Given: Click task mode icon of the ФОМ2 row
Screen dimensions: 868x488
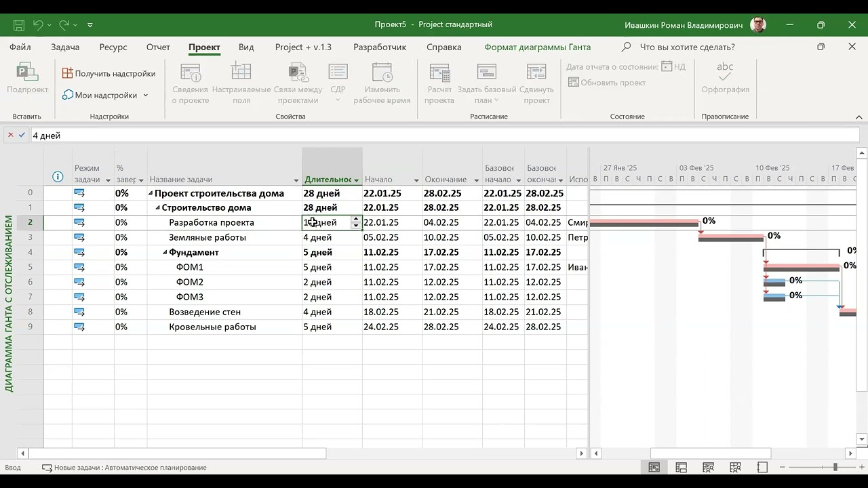Looking at the screenshot, I should coord(79,282).
